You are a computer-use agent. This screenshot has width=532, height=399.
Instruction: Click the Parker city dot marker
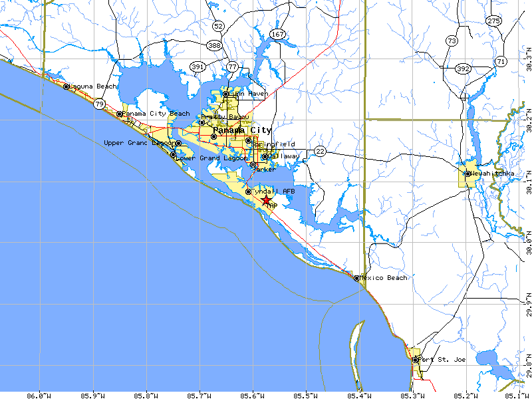coord(253,164)
